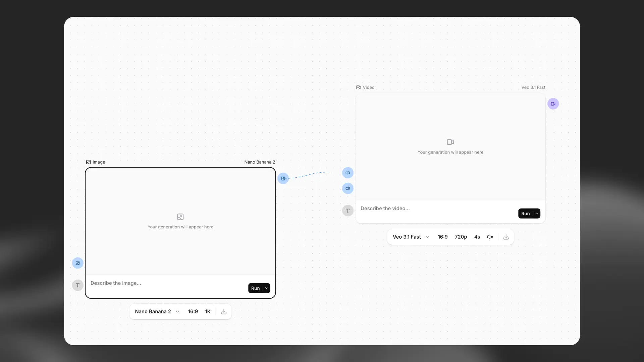Toggle mute for the video audio
Image resolution: width=644 pixels, height=362 pixels.
pyautogui.click(x=490, y=237)
